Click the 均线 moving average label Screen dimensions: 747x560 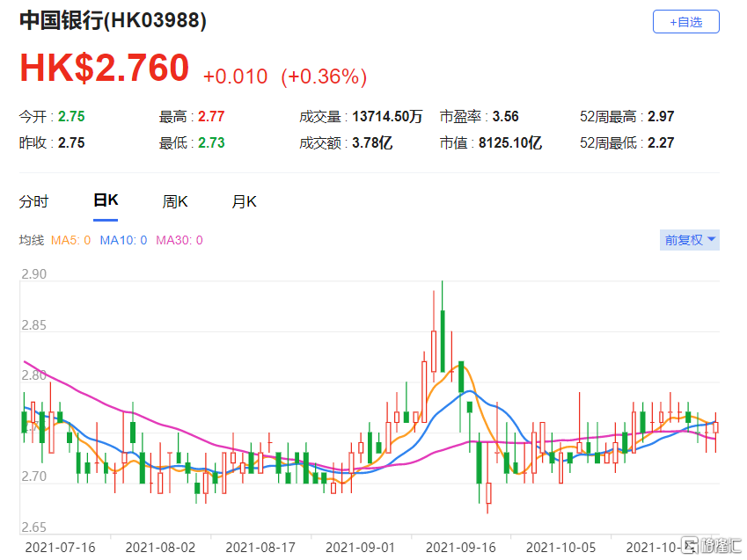(x=32, y=240)
